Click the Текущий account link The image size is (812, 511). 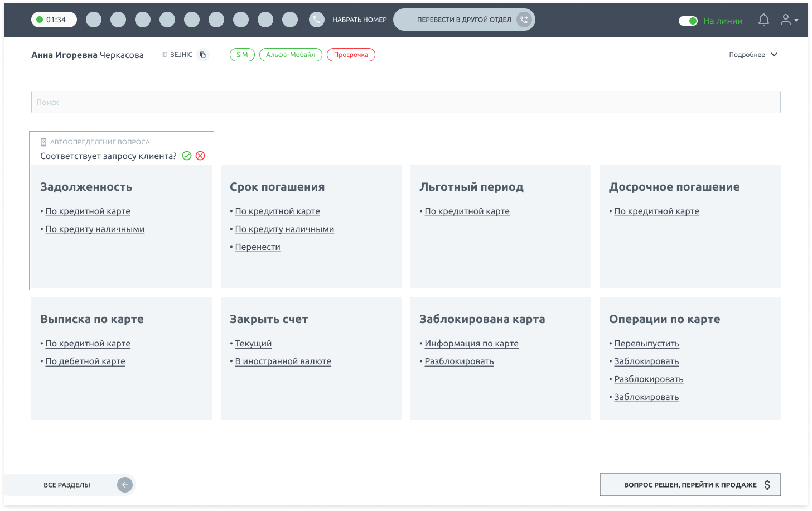[x=253, y=344]
